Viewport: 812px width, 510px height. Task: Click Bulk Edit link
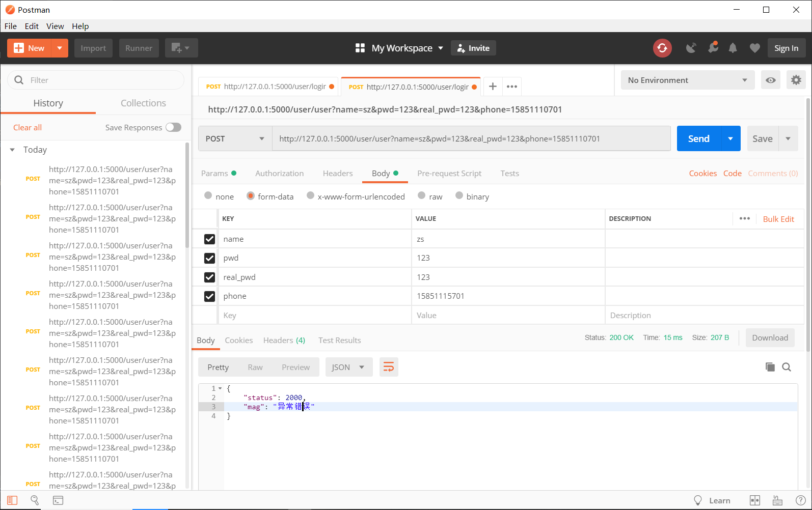(778, 219)
